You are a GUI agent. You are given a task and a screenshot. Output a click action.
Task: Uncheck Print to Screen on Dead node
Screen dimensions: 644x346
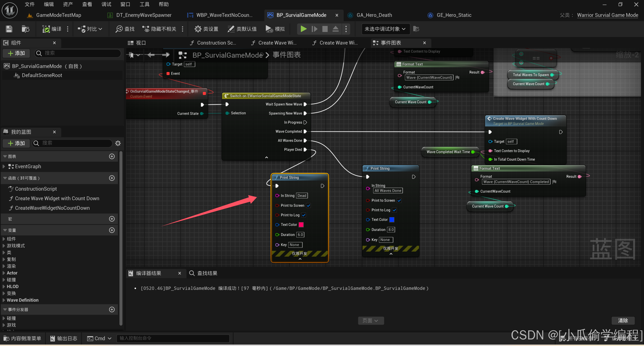309,205
